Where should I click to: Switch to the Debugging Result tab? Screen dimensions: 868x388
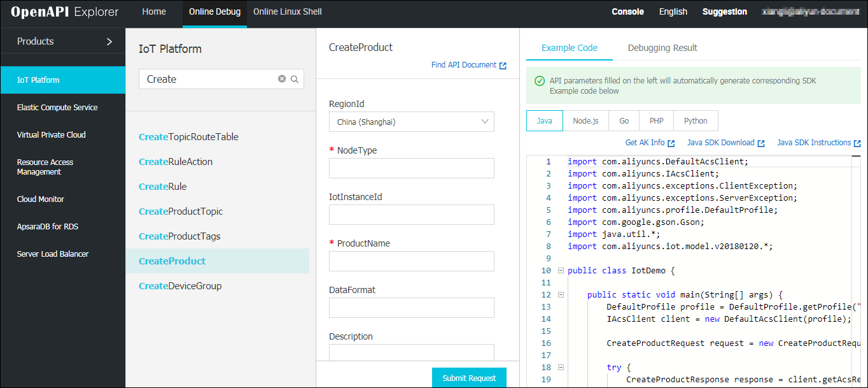[x=662, y=48]
